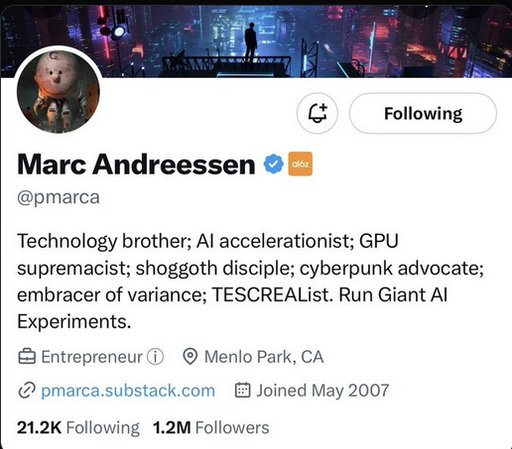Open the profile avatar picture
The width and height of the screenshot is (512, 449).
58,92
